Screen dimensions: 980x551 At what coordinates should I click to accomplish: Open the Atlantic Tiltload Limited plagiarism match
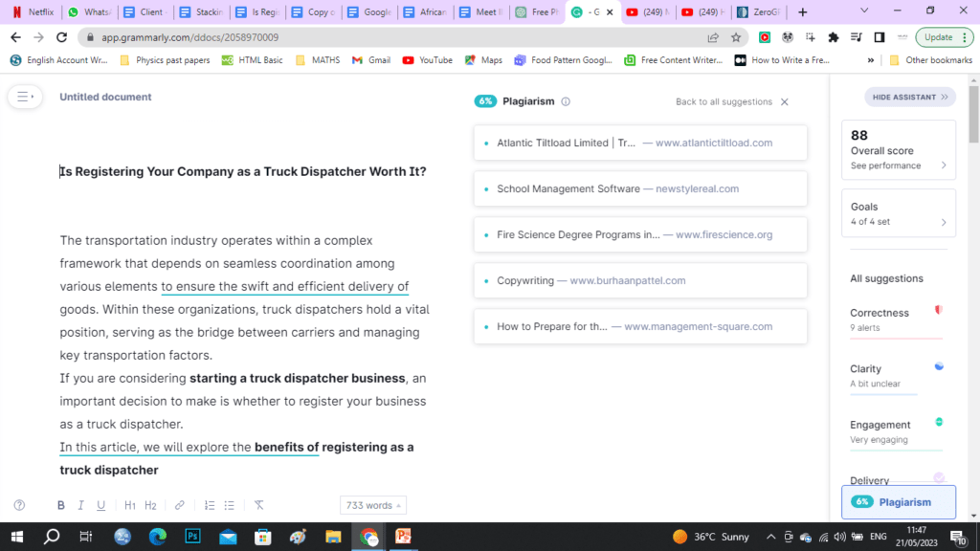coord(639,143)
